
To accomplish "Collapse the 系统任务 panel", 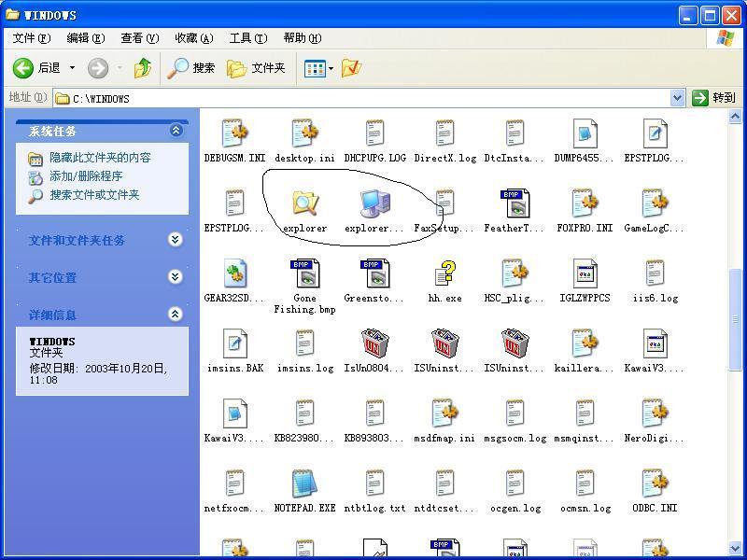I will 176,130.
